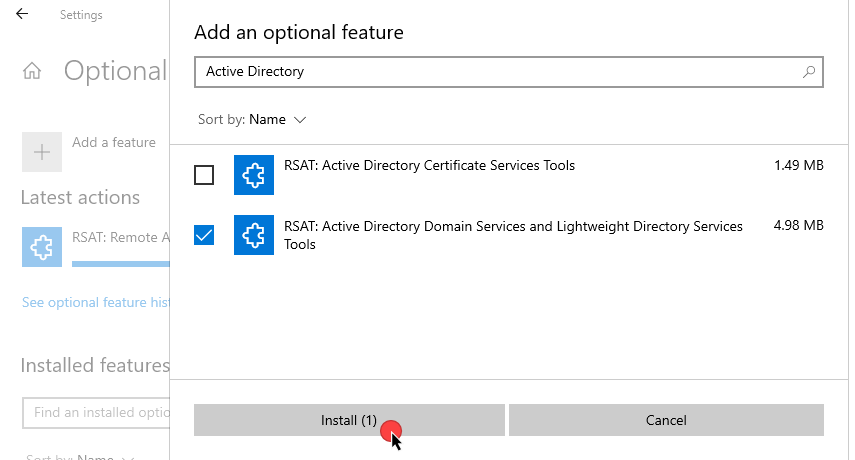Select the RSAT Active Directory Certificate Services Tools title
The image size is (855, 460).
429,165
